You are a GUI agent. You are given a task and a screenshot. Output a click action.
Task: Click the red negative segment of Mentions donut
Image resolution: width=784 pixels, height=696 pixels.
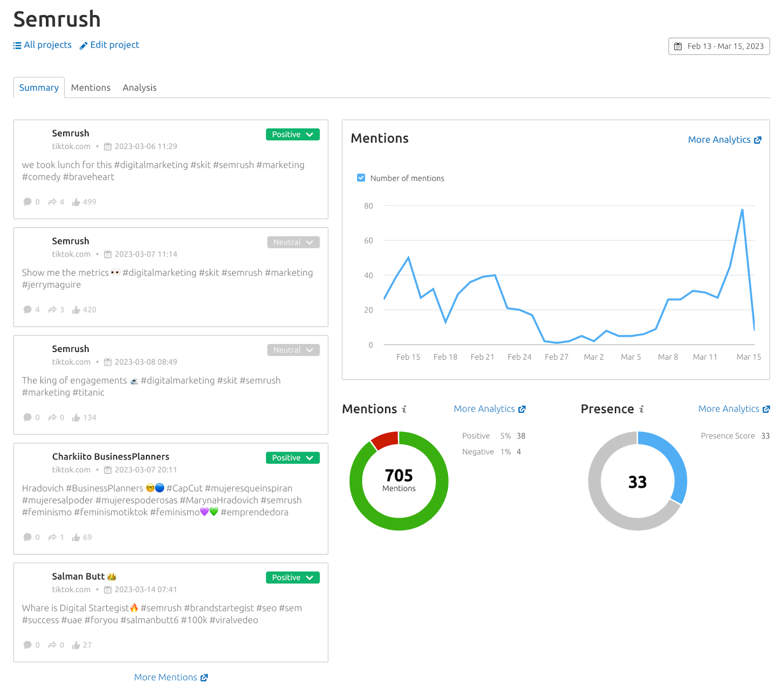point(386,440)
